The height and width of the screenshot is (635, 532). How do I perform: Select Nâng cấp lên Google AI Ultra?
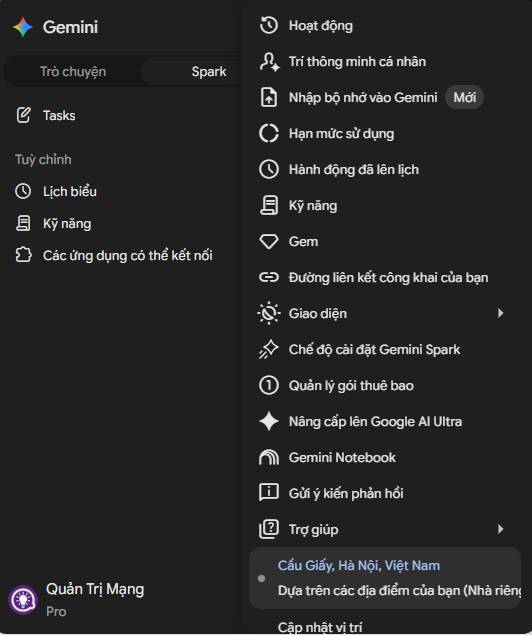(375, 422)
